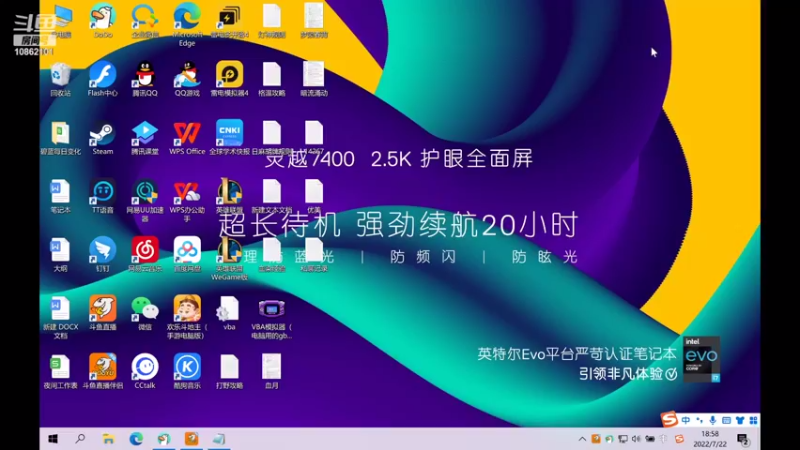This screenshot has height=450, width=800.
Task: Open Sogou skin shirt icon
Action: pos(740,420)
